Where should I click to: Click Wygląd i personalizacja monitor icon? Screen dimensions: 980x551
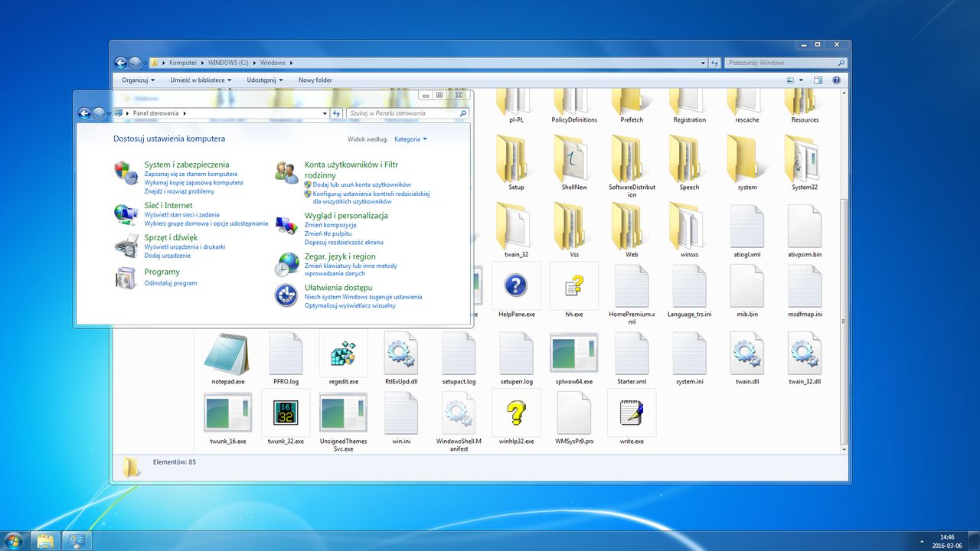[286, 224]
